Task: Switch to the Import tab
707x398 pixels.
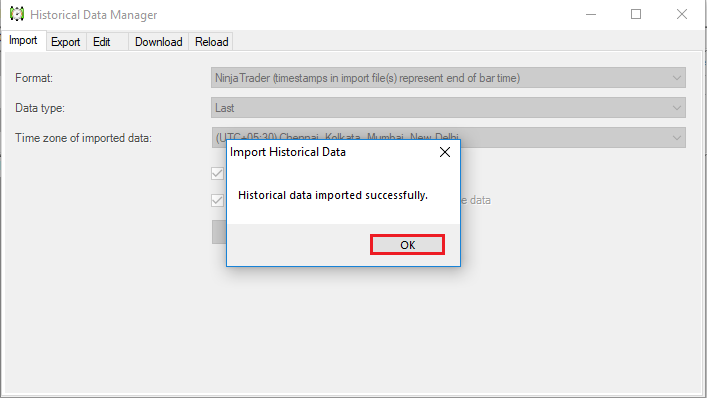Action: click(23, 41)
